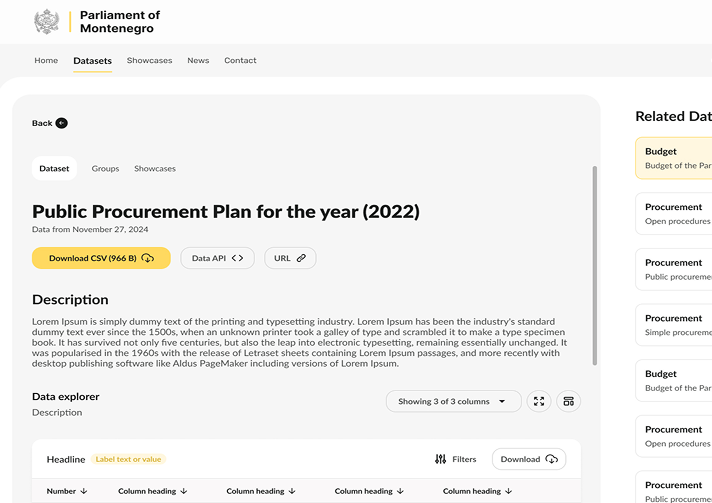This screenshot has height=503, width=712.
Task: Switch to the Groups tab
Action: pyautogui.click(x=105, y=169)
